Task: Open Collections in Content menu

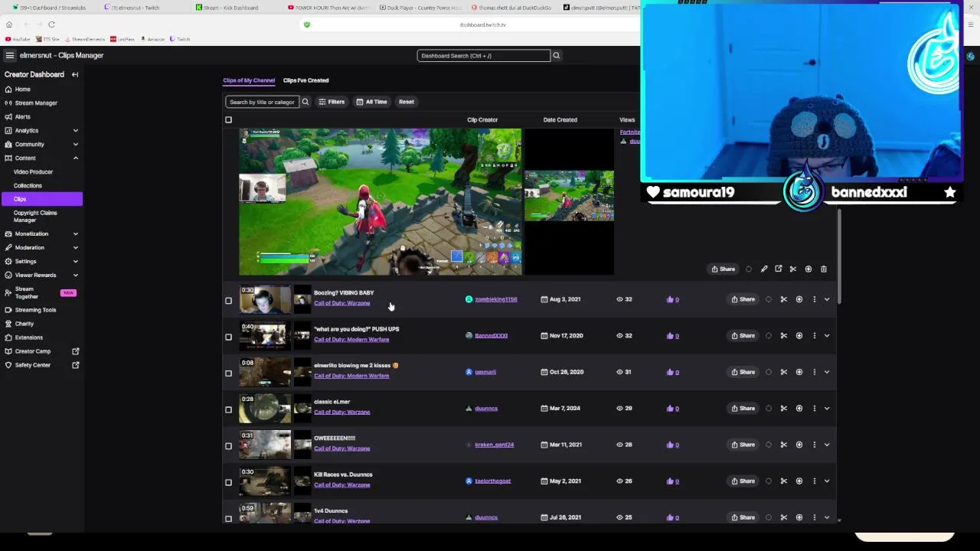Action: click(28, 185)
